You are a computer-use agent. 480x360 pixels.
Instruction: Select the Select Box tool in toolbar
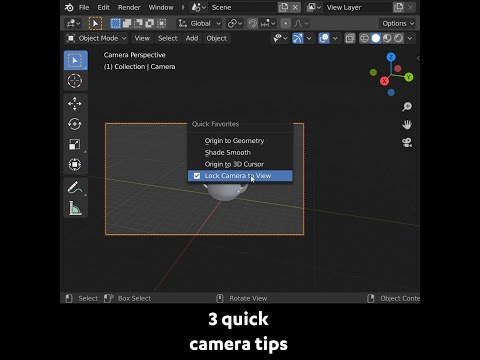pos(76,60)
